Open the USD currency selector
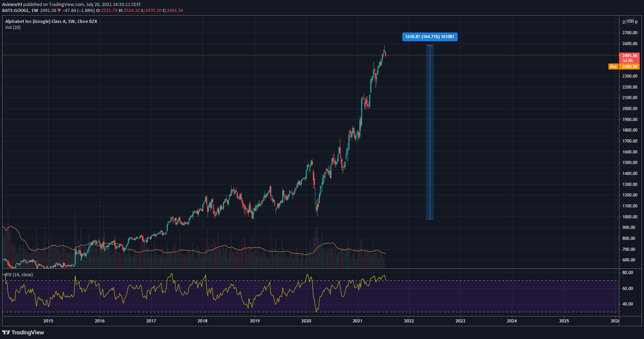Viewport: 644px width, 339px height. pos(630,21)
